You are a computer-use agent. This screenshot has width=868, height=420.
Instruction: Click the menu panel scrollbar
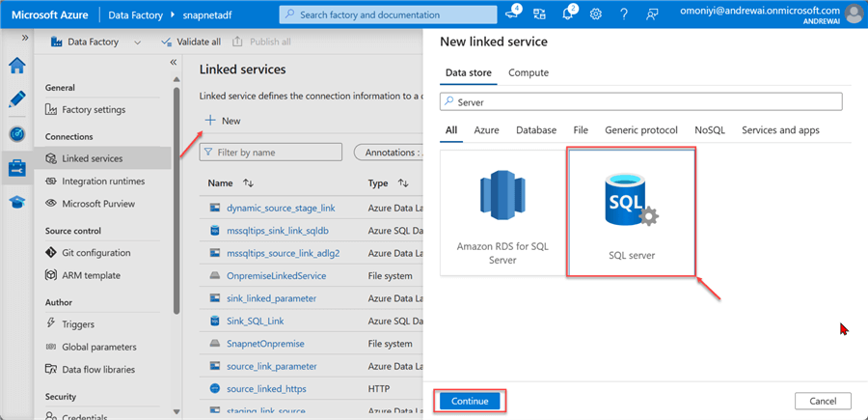(176, 201)
